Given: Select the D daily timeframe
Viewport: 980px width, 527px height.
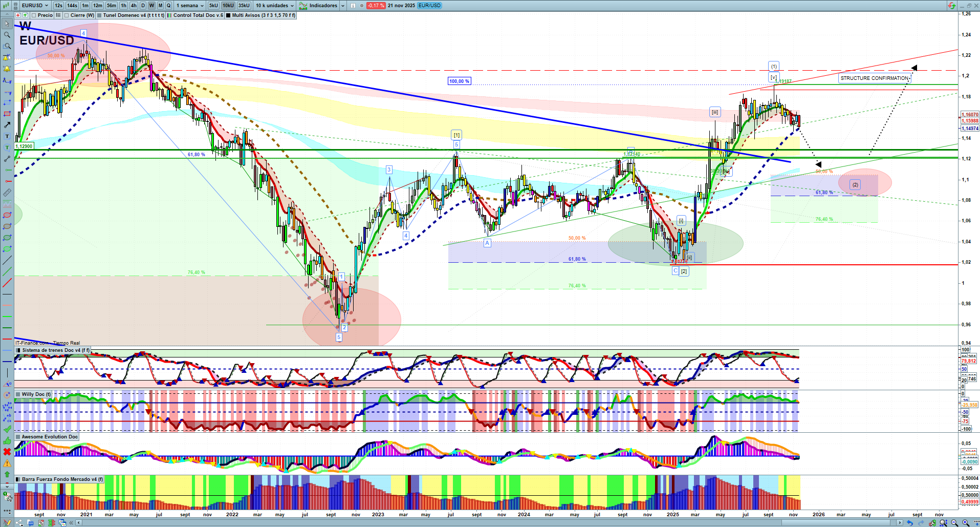Looking at the screenshot, I should pos(143,6).
